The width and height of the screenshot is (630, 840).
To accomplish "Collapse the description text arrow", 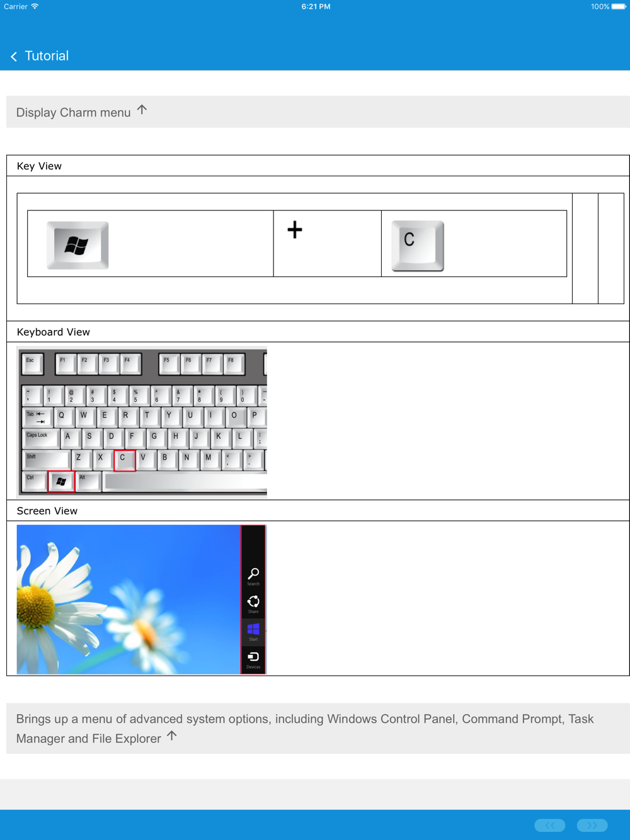I will coord(171,735).
